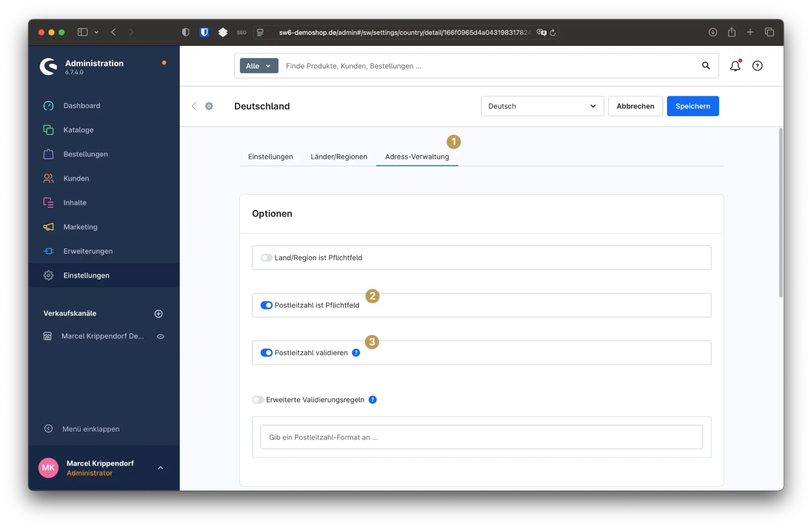Toggle storefront visibility eye for Marcel Krippendorf channel
Image resolution: width=812 pixels, height=528 pixels.
click(160, 336)
